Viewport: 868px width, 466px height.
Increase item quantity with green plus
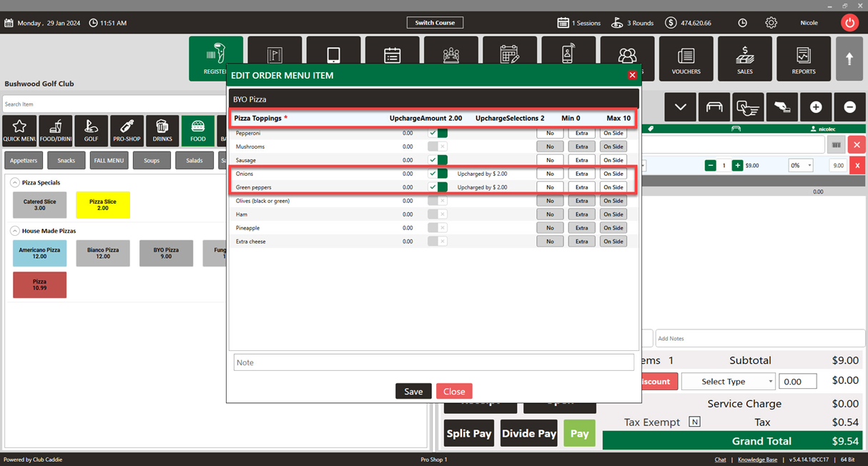tap(737, 165)
